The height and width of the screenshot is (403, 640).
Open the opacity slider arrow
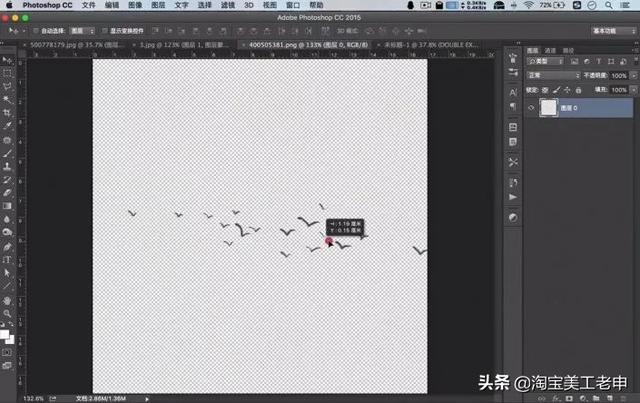pos(634,76)
